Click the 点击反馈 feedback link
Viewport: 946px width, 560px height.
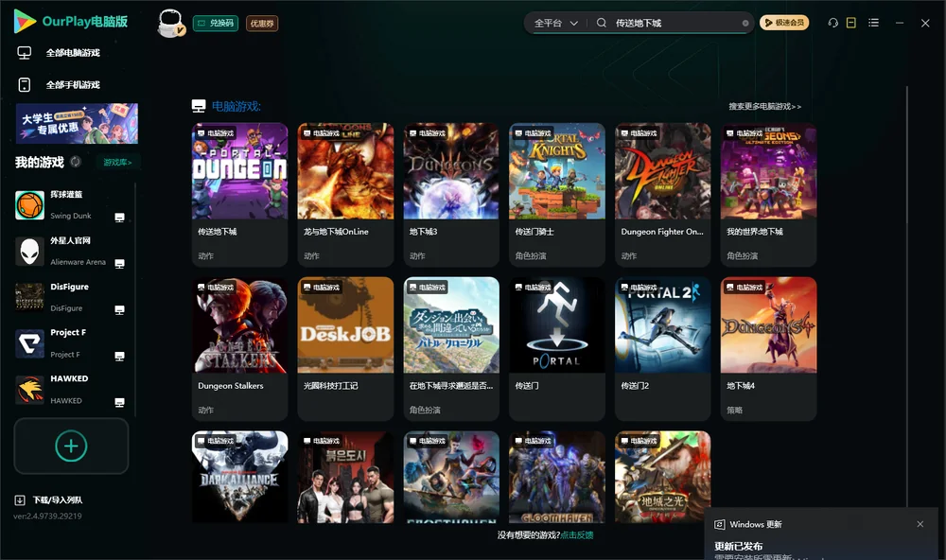point(577,535)
